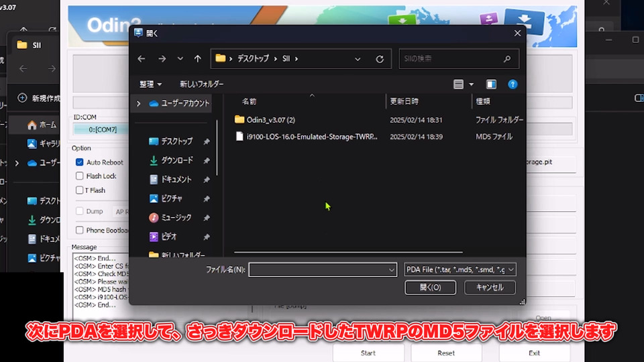Click the vertical scrollbar of navigation pane
Screen dimensions: 644x362
tap(217, 147)
